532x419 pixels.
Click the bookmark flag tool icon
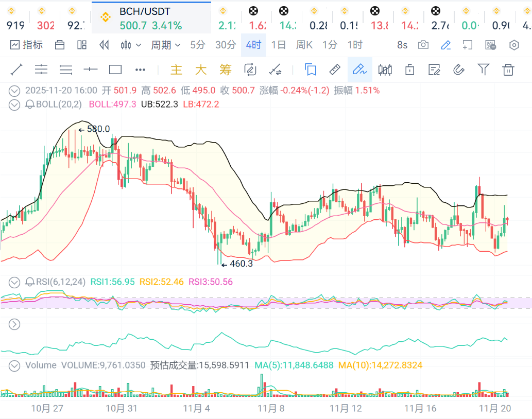(310, 69)
